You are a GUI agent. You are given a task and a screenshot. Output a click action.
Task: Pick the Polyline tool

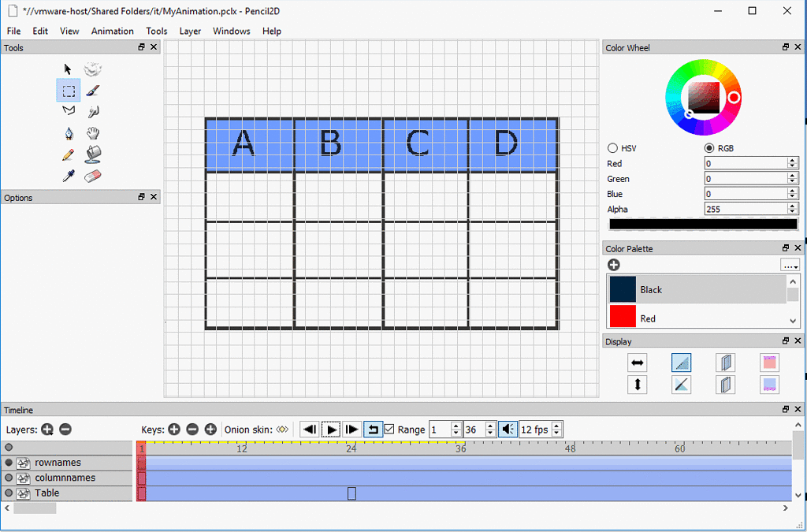coord(69,110)
